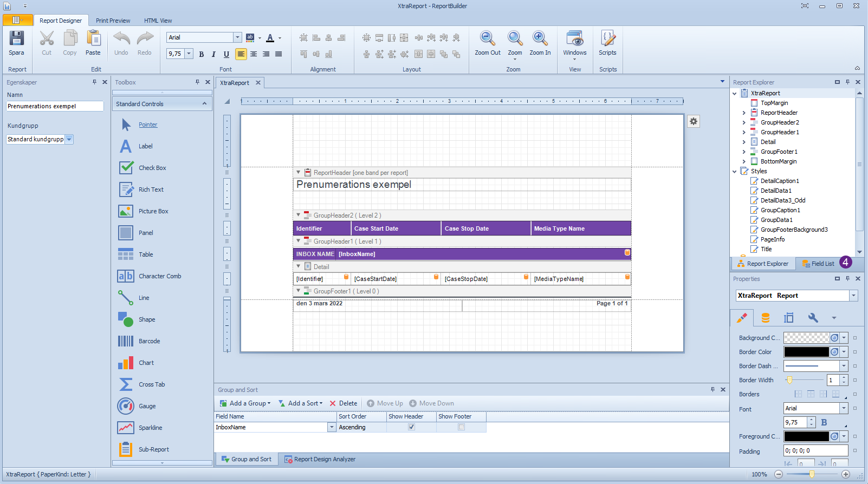
Task: Toggle bold in Properties Font row
Action: [824, 422]
